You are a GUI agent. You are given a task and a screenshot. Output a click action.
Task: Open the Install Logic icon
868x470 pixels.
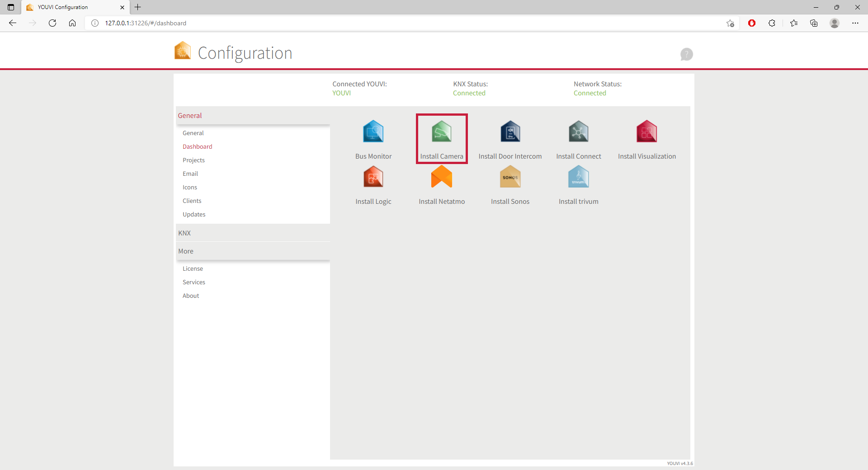point(373,177)
